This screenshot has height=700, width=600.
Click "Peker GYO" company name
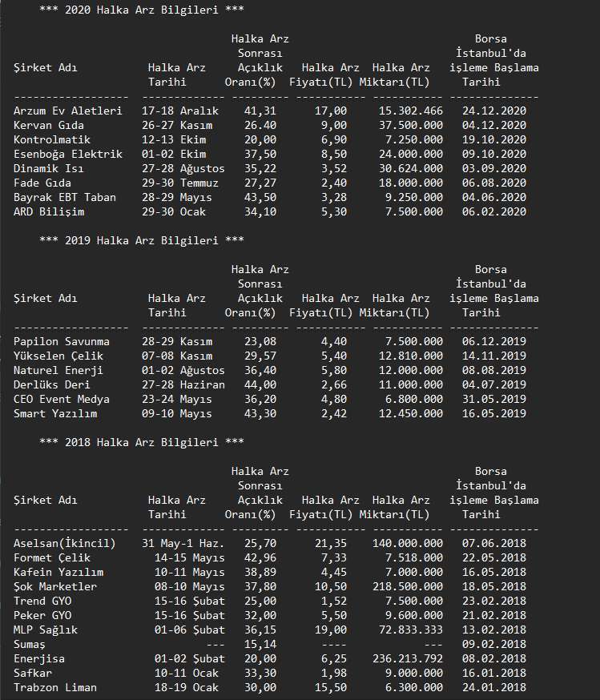pyautogui.click(x=42, y=615)
